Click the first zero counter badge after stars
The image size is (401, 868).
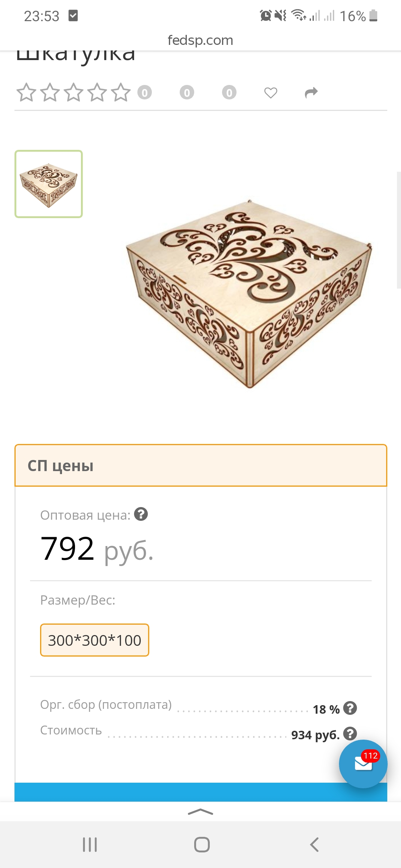coord(145,93)
